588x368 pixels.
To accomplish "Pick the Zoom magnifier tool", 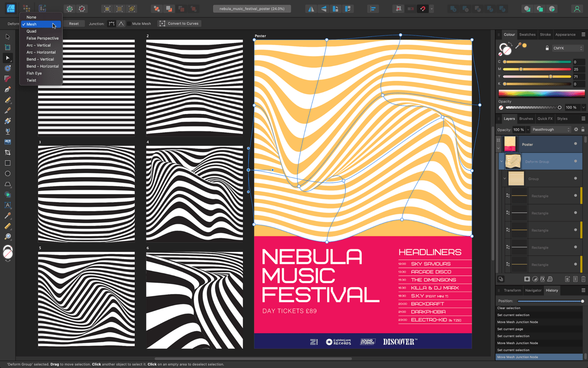I will pos(7,236).
